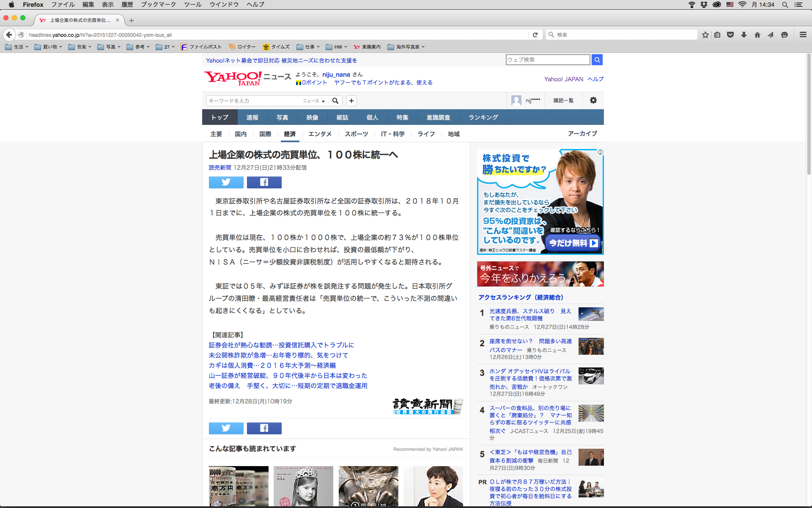Screen dimensions: 812x508
Task: Expand the 生活 bookmarks folder
Action: tap(17, 47)
